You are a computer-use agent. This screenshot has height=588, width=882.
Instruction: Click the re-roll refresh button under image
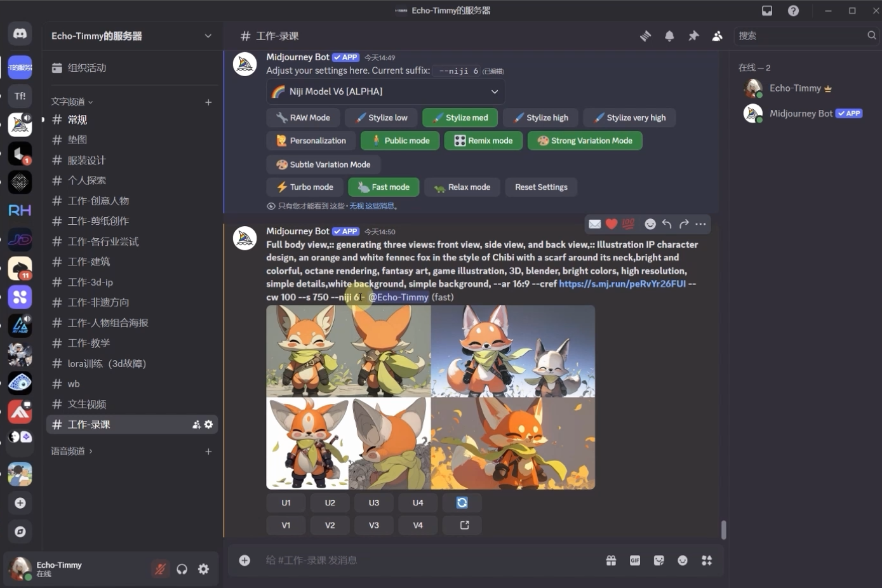click(x=462, y=502)
